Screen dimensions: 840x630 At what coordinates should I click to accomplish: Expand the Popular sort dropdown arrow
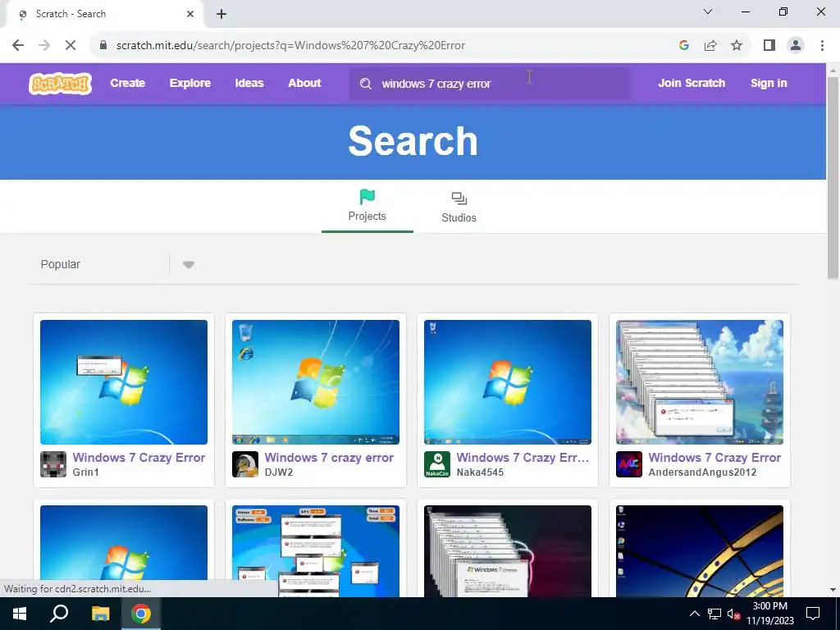click(x=188, y=265)
